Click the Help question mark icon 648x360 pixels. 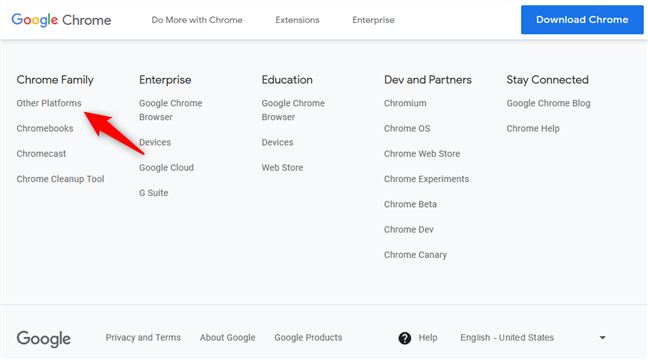(405, 338)
